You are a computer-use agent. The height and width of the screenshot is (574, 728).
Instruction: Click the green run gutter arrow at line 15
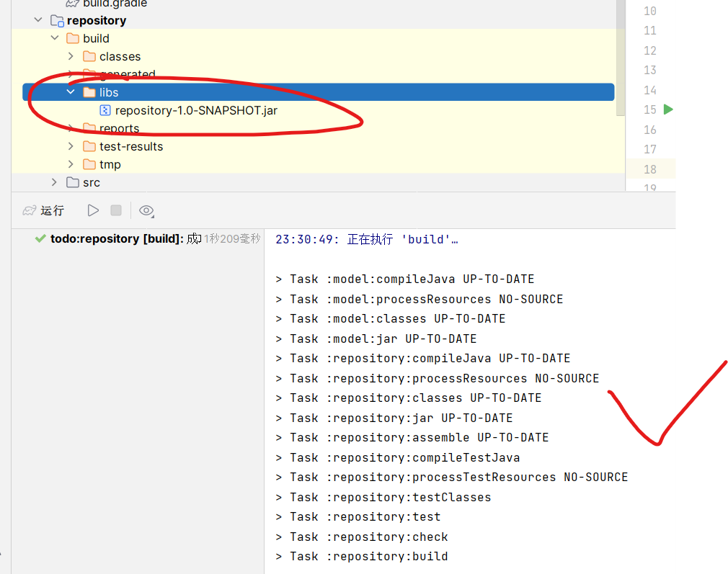pyautogui.click(x=668, y=109)
